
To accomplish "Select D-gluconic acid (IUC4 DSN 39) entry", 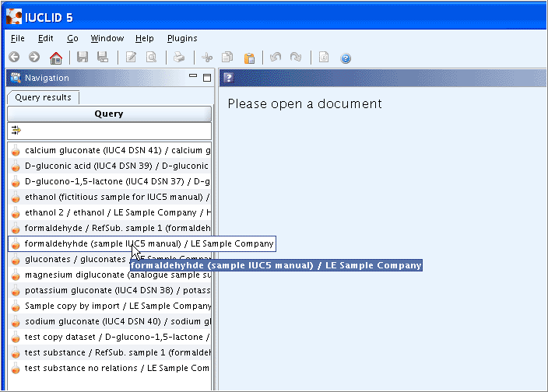I will 110,166.
